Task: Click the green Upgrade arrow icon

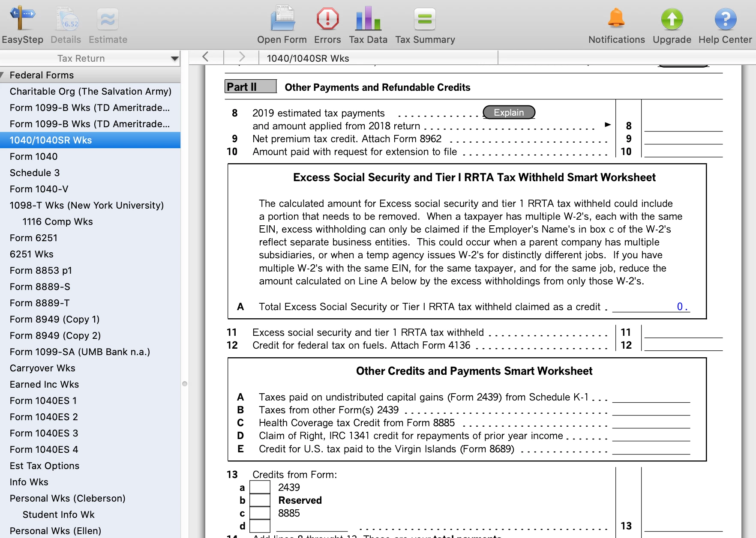Action: pyautogui.click(x=672, y=19)
